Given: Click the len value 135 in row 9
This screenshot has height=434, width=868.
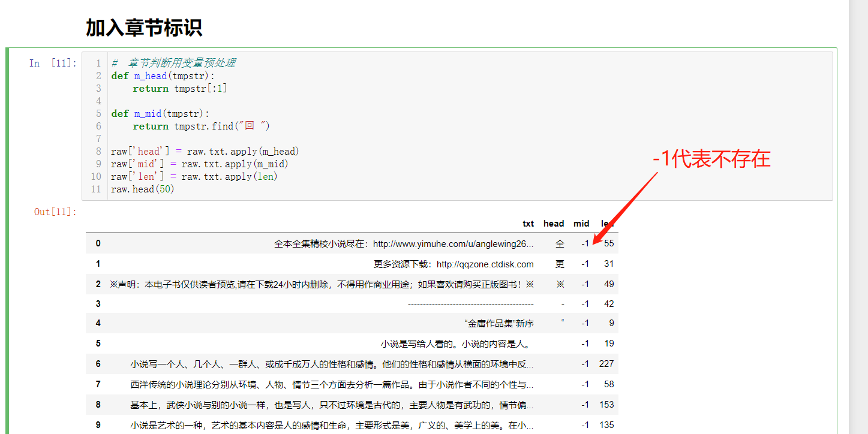Looking at the screenshot, I should click(x=606, y=425).
